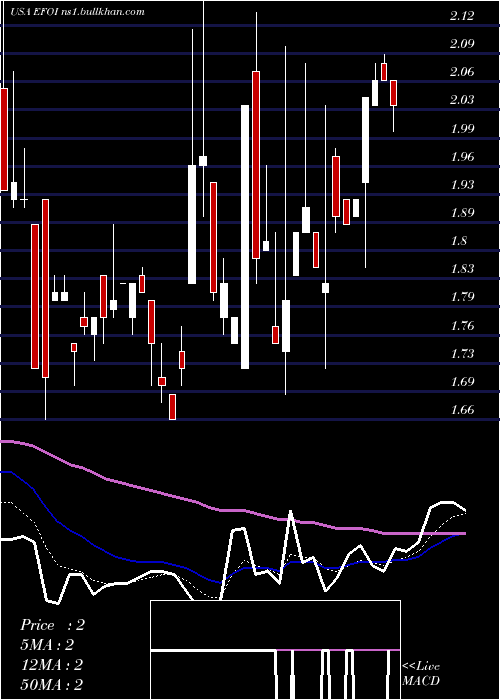Select the 1.89 price axis label
This screenshot has width=500, height=700.
point(462,213)
